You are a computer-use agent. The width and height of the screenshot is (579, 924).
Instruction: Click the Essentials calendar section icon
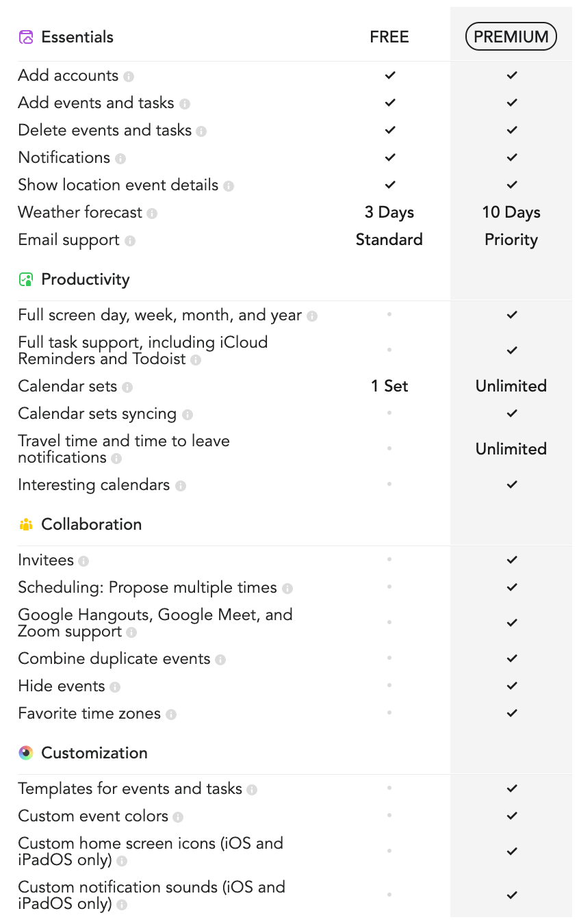[25, 37]
